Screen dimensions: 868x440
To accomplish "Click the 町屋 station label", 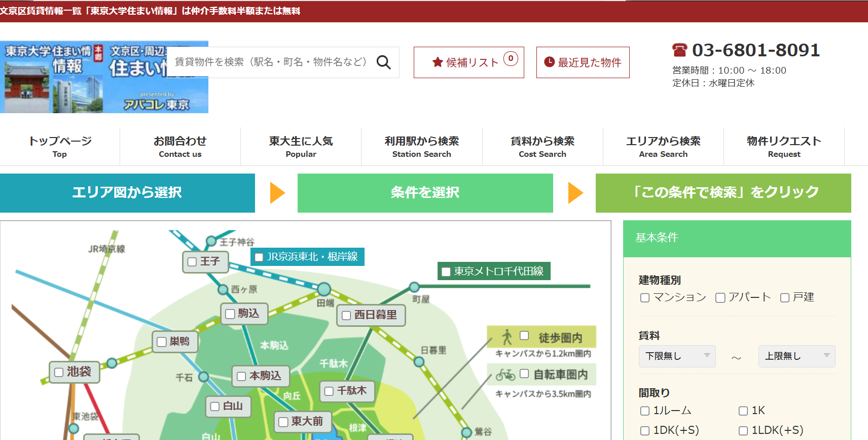I will (x=421, y=299).
